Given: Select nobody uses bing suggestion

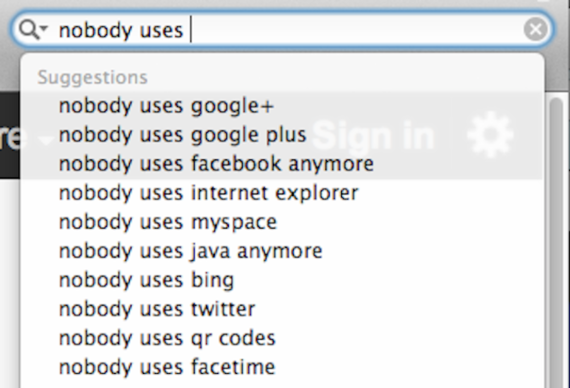Looking at the screenshot, I should tap(282, 280).
